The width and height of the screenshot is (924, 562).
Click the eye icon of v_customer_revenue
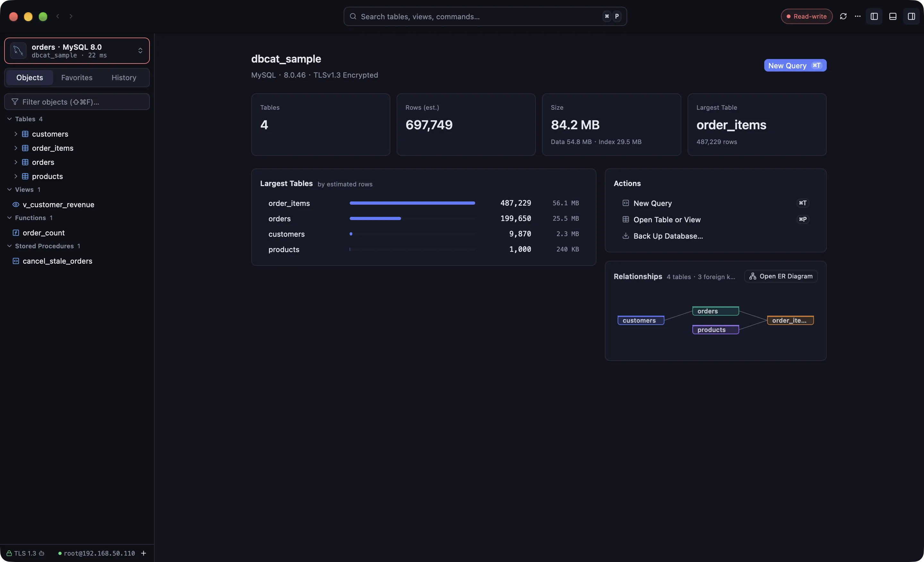(x=16, y=204)
